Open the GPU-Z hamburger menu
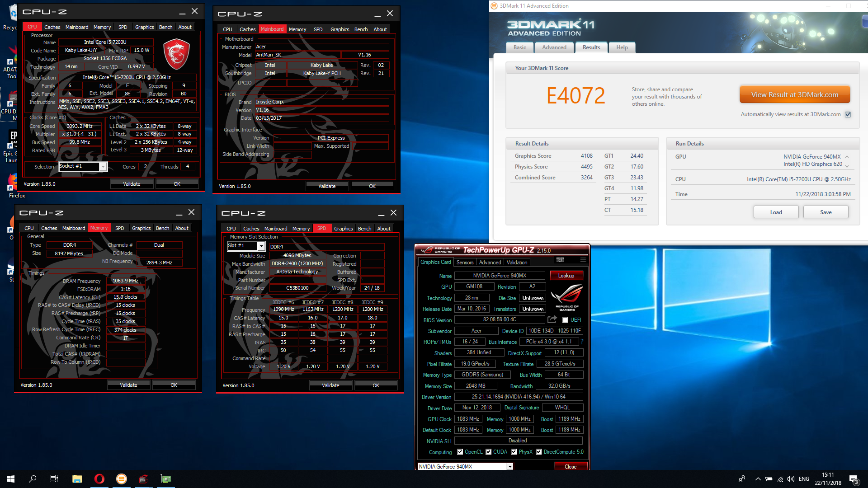The image size is (868, 488). click(583, 260)
